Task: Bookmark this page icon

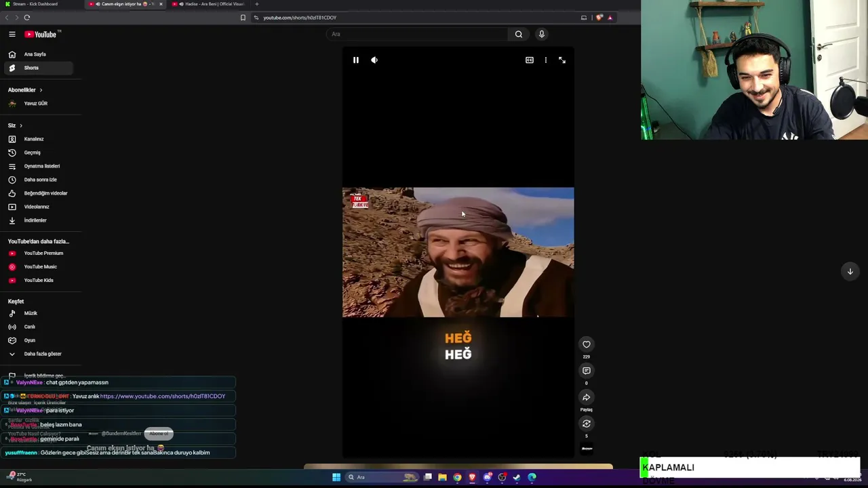Action: [243, 18]
